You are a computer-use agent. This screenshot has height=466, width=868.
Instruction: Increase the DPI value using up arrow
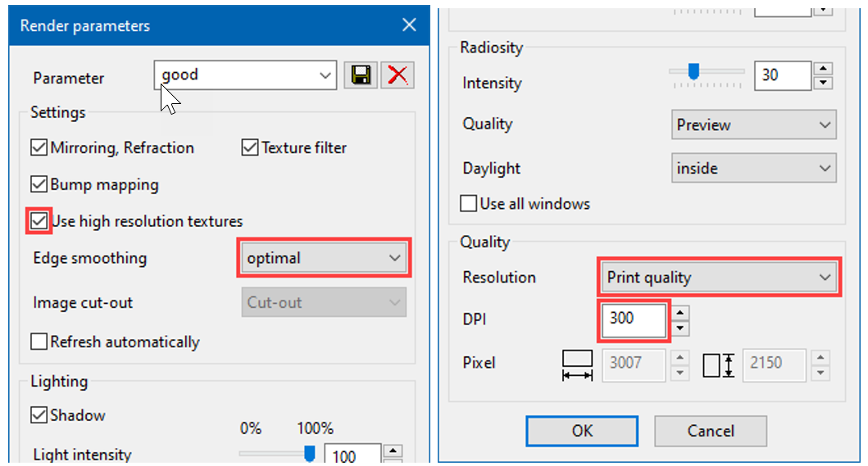(680, 310)
